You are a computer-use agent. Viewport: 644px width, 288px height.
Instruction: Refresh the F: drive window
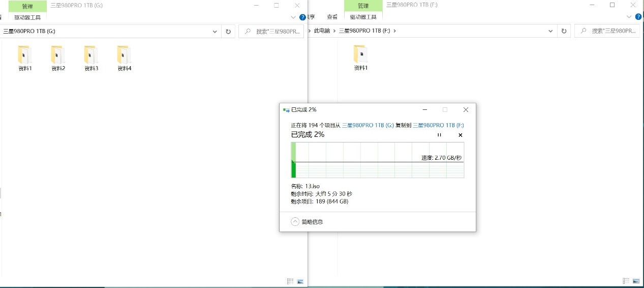564,31
